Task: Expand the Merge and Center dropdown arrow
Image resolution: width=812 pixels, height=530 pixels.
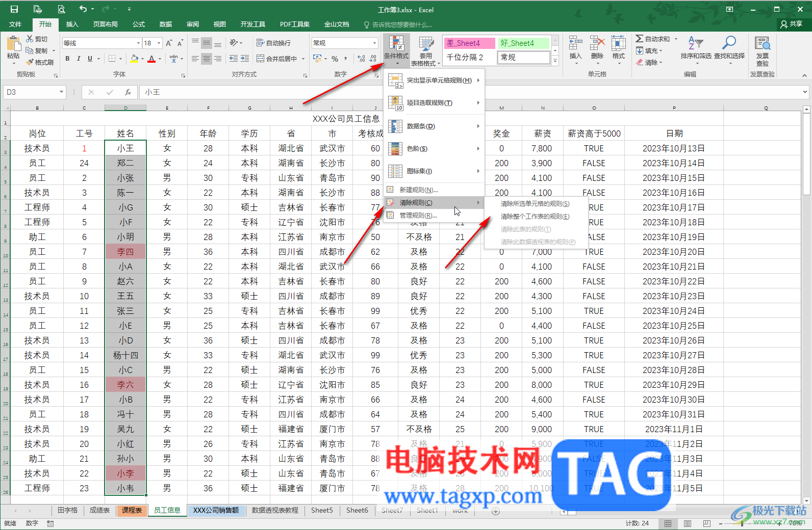Action: [303, 59]
